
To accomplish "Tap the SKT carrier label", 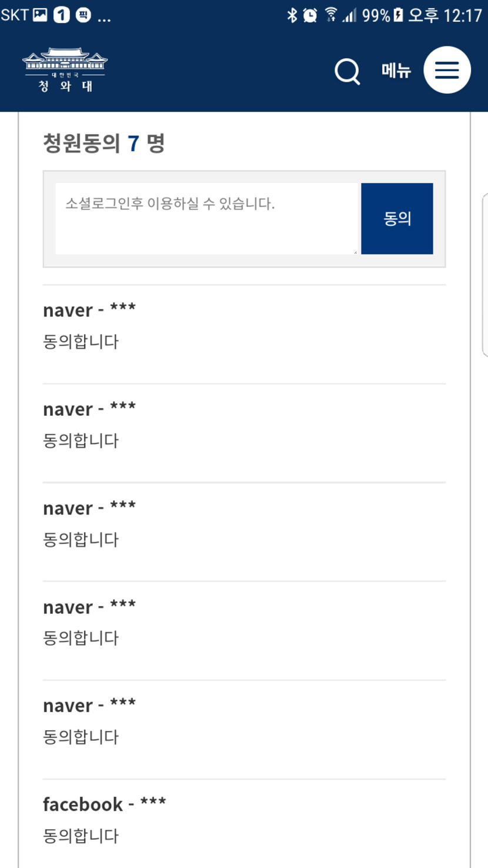I will pyautogui.click(x=15, y=15).
